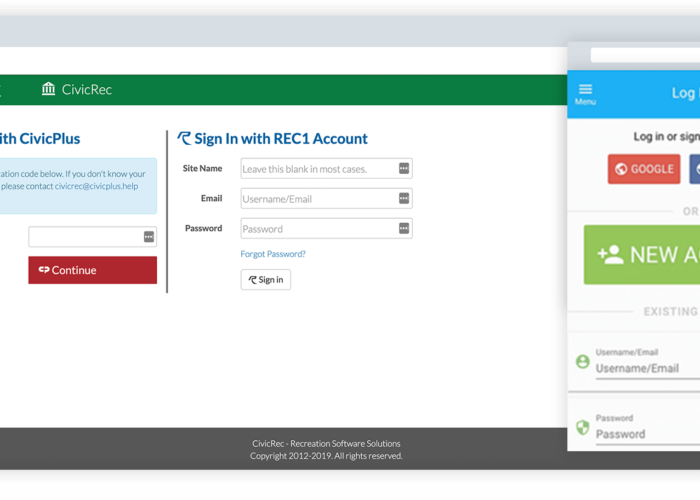Click the password manager icon in Site Name field
700x500 pixels.
coord(404,168)
